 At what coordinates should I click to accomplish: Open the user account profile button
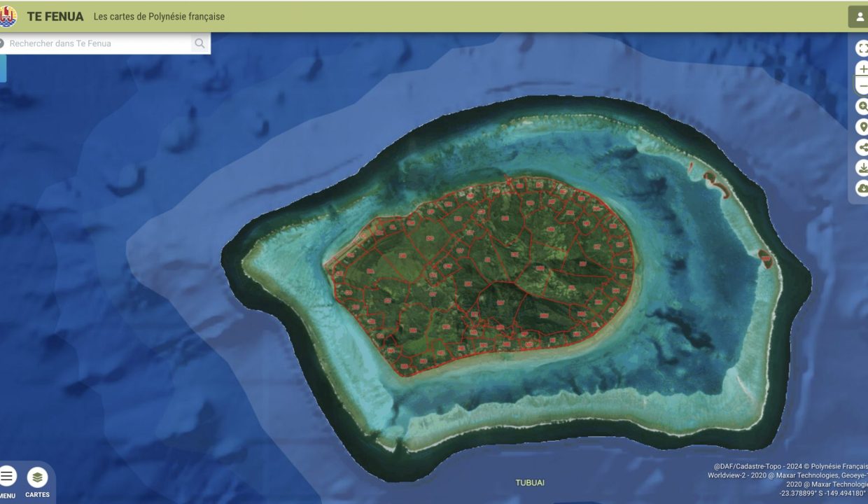point(859,17)
